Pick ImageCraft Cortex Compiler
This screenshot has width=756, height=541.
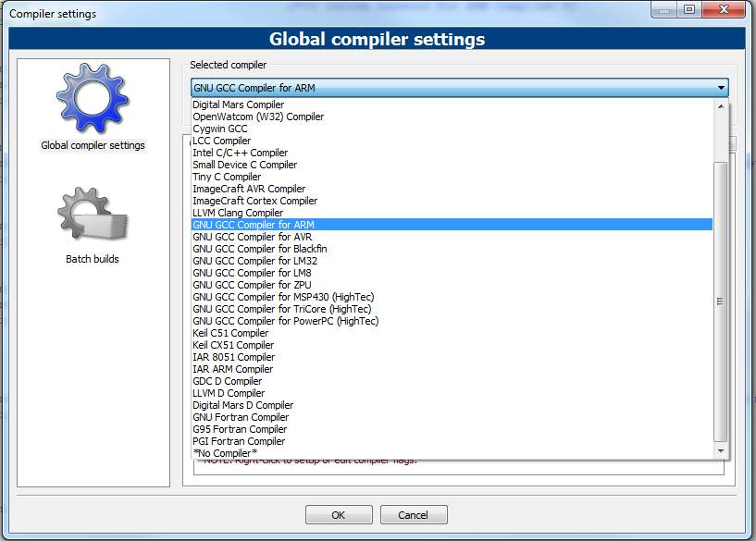point(452,201)
